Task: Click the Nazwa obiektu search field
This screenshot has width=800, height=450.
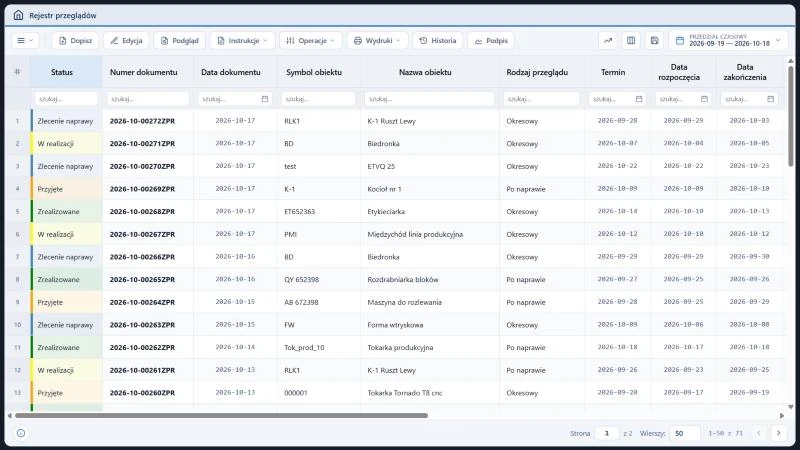Action: click(x=430, y=98)
